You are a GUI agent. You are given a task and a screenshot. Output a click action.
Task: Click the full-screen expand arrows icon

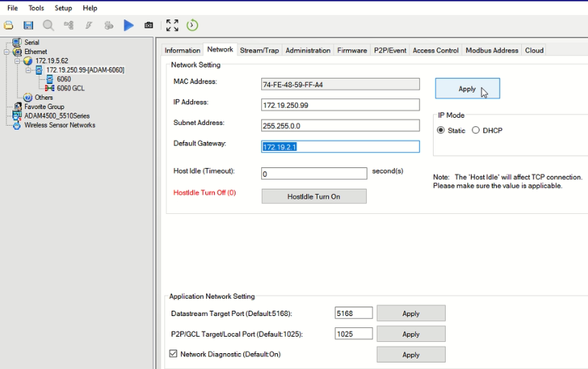(172, 25)
